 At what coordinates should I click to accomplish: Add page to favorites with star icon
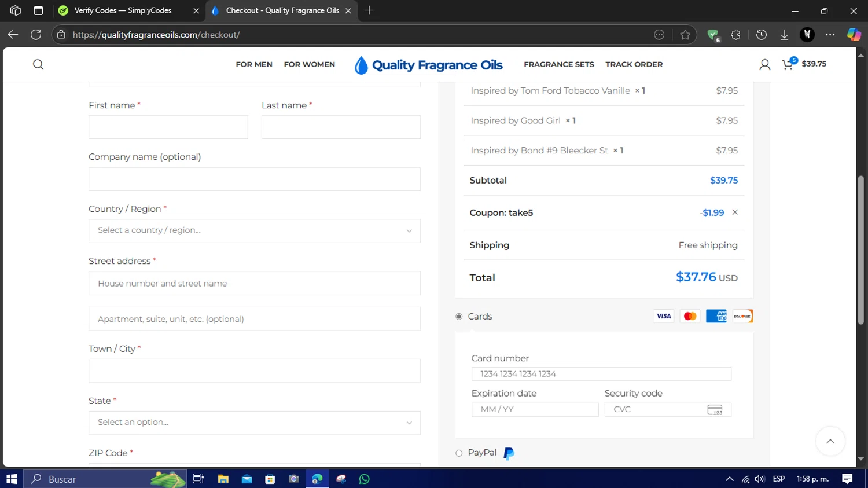click(x=685, y=35)
